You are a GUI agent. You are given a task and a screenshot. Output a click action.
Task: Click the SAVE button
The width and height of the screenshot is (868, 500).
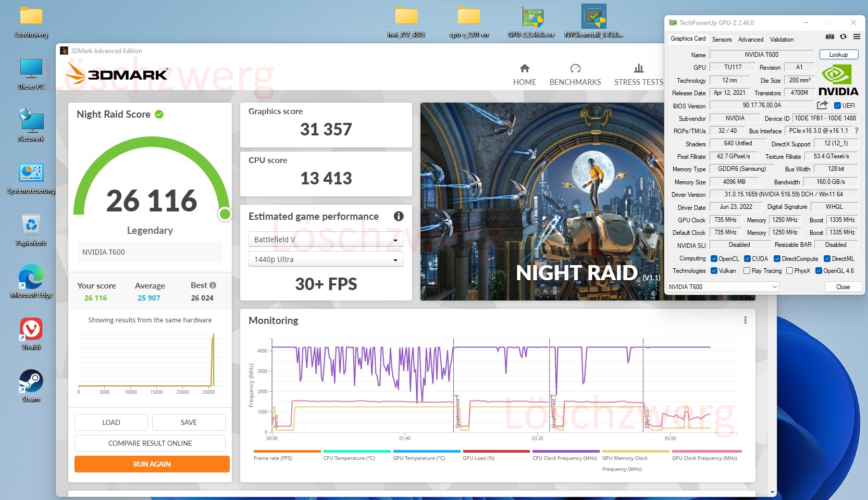point(189,422)
